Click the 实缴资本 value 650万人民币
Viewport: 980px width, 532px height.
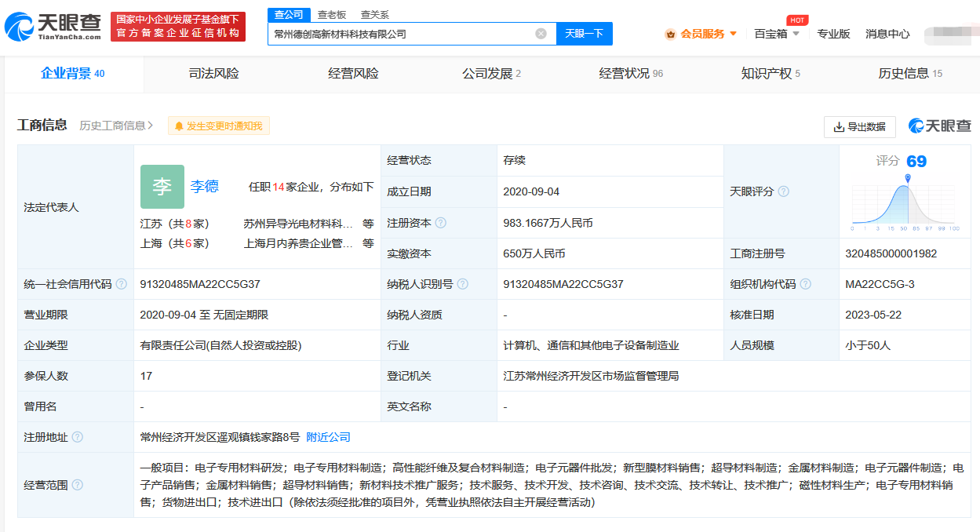[x=534, y=253]
